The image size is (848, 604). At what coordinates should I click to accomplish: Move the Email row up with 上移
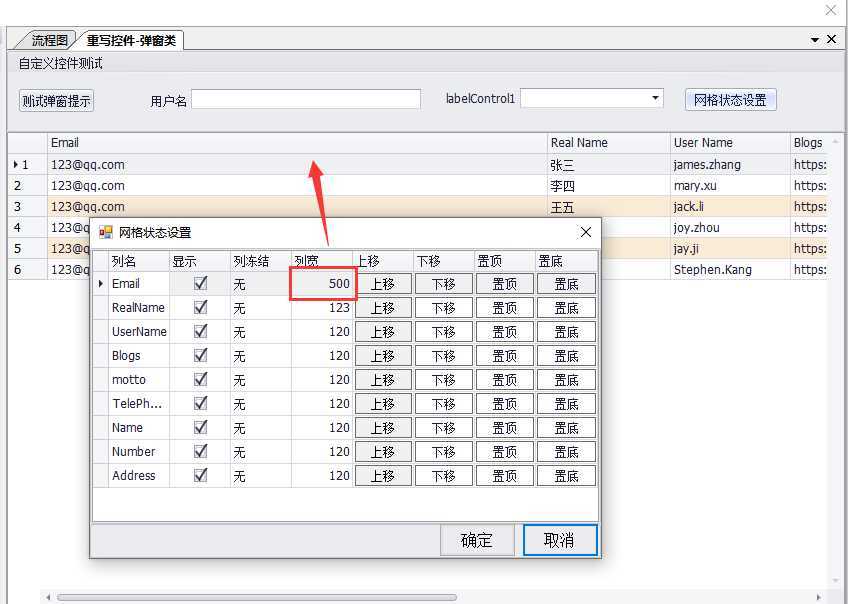383,284
